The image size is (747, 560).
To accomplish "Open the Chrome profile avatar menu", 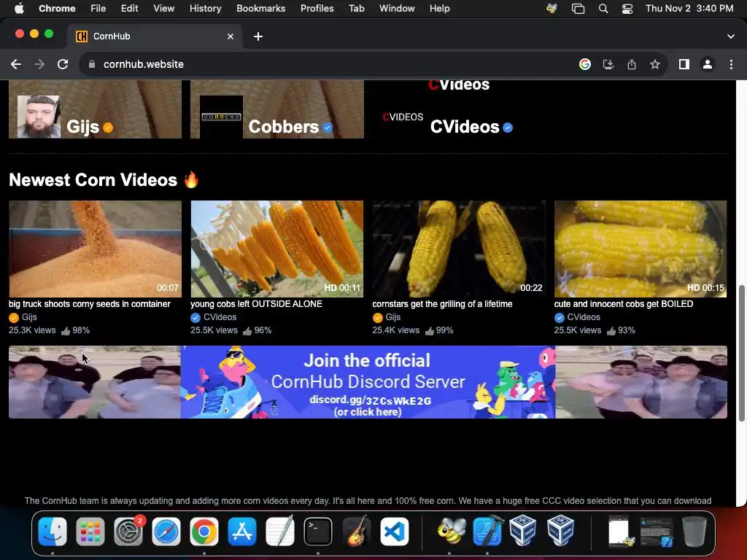I will click(x=708, y=64).
